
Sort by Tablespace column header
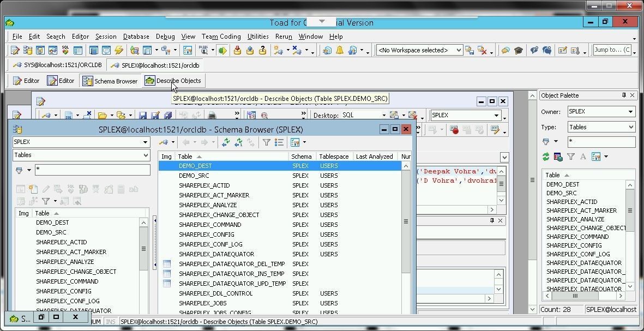coord(334,157)
